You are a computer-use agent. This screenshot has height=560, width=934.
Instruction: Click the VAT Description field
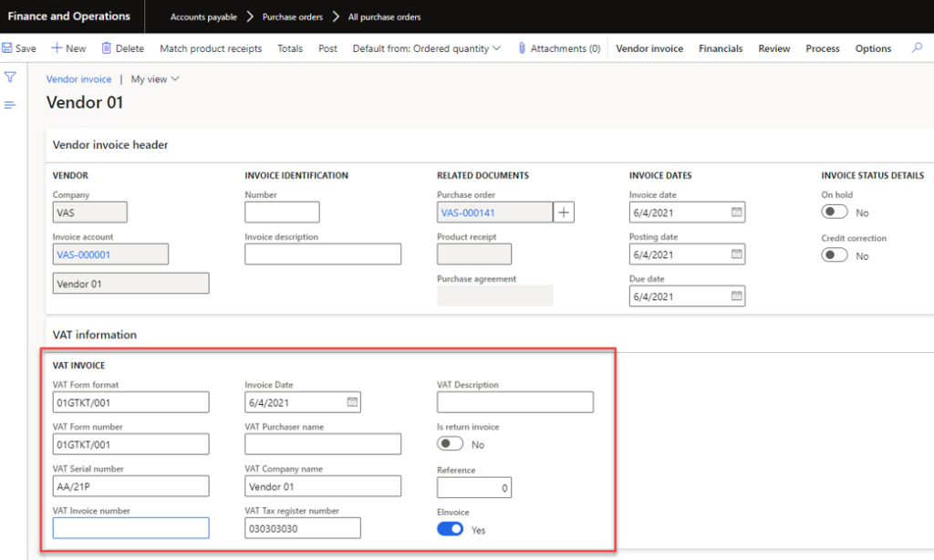pyautogui.click(x=515, y=402)
